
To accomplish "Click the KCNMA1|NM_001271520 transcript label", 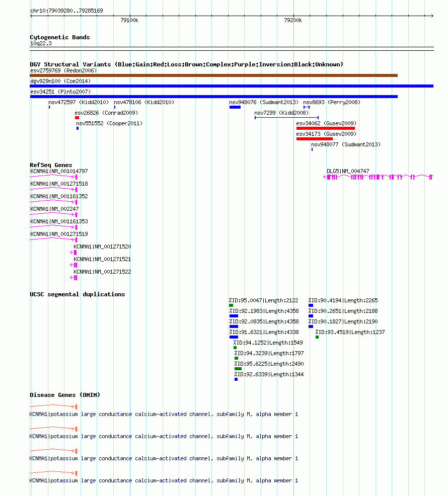I will coord(102,246).
